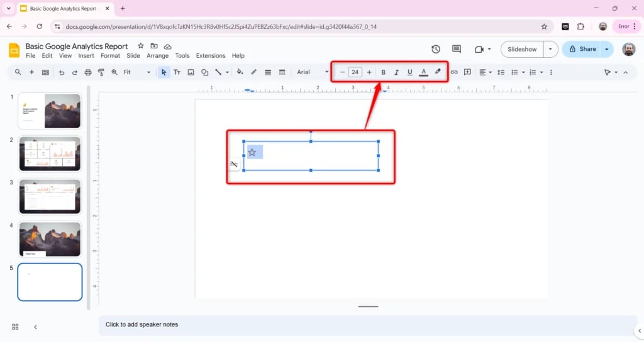Click the insert link icon
This screenshot has width=644, height=342.
coord(454,72)
